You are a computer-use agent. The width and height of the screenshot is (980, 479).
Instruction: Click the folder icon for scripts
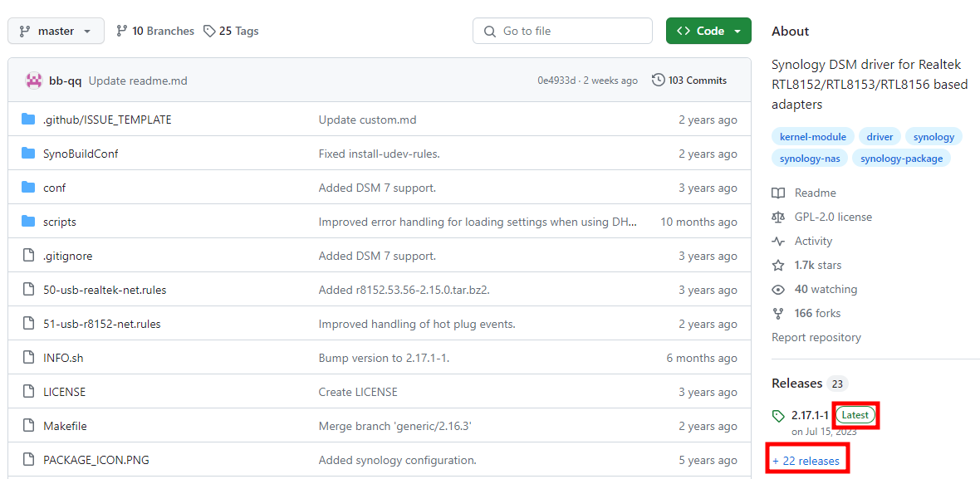coord(28,222)
